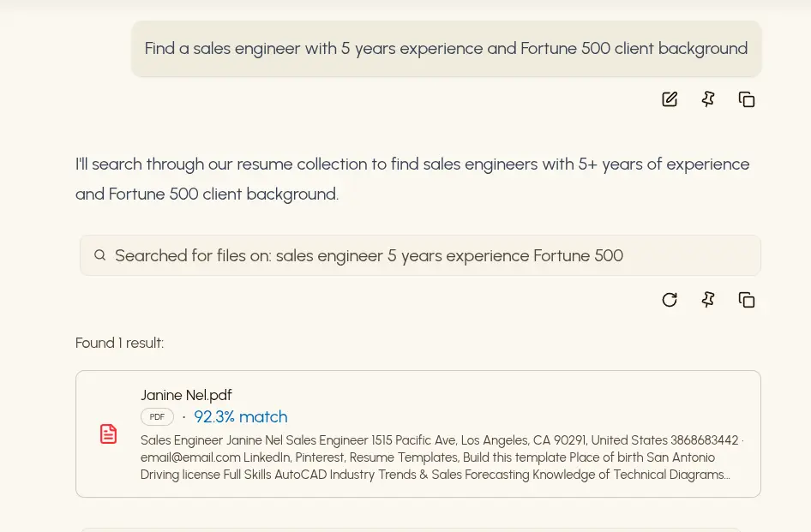Click the magnifier icon in the searched files bar

pos(100,255)
